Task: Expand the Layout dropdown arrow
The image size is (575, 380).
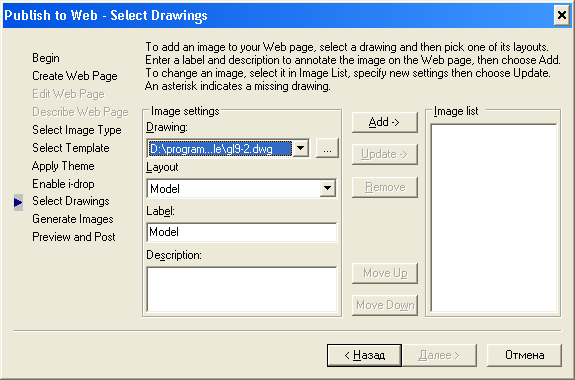Action: point(327,189)
